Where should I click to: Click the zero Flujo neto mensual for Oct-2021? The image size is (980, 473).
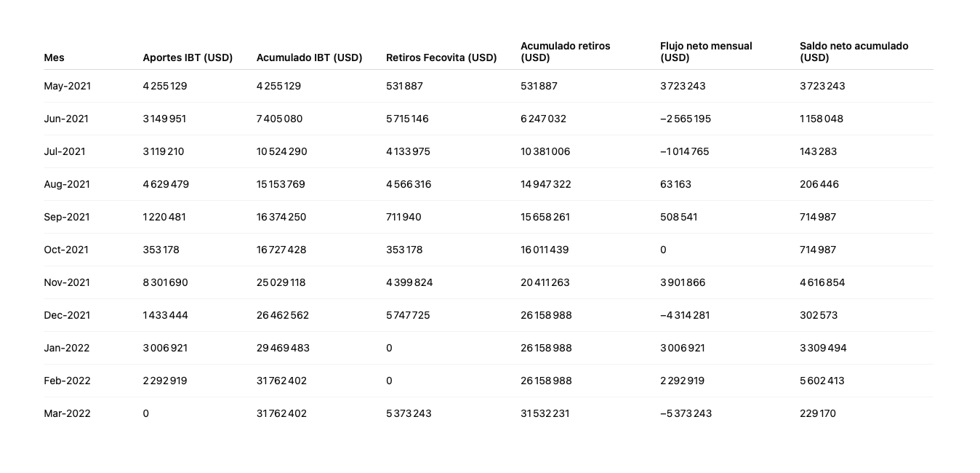point(663,250)
